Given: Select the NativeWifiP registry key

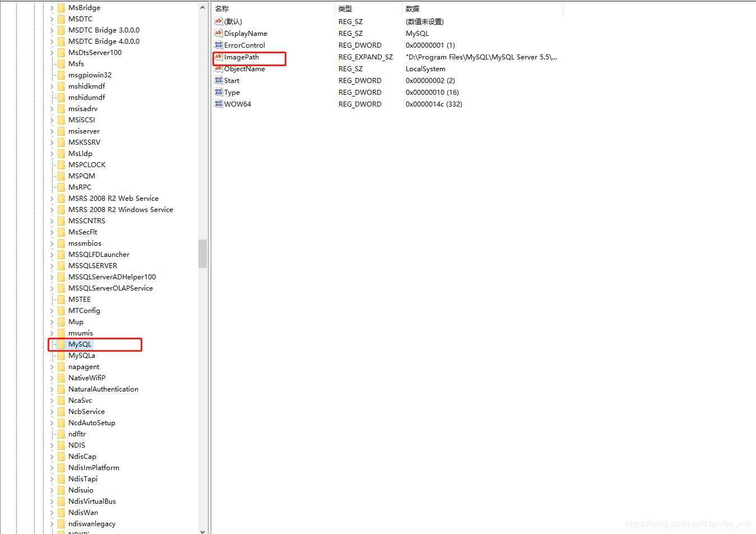Looking at the screenshot, I should [x=86, y=378].
